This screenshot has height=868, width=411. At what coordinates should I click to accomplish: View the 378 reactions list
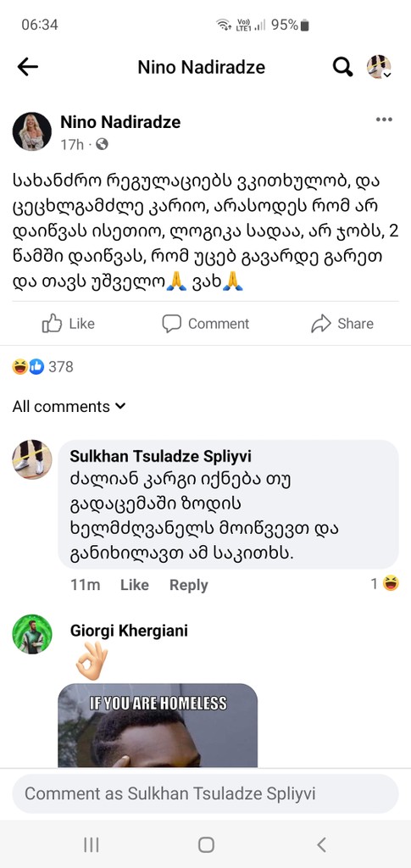tap(42, 366)
